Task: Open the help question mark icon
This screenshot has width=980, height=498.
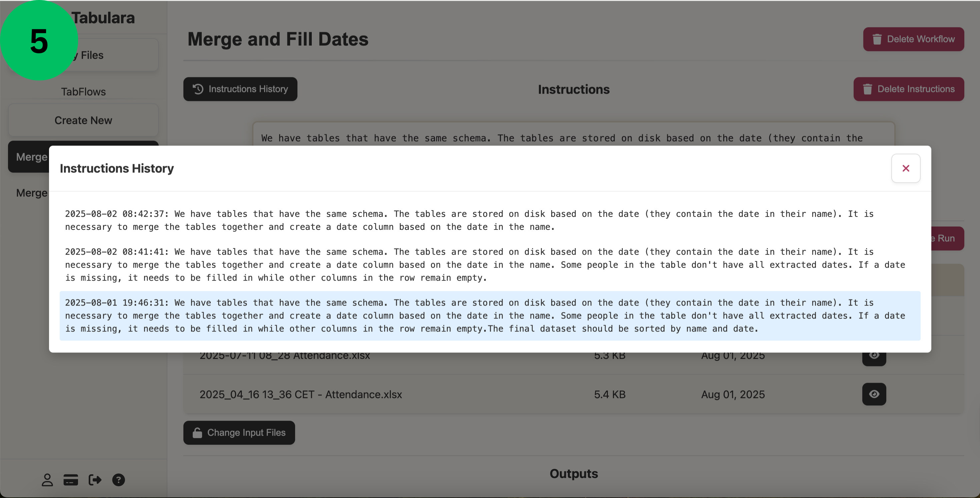Action: pos(118,480)
